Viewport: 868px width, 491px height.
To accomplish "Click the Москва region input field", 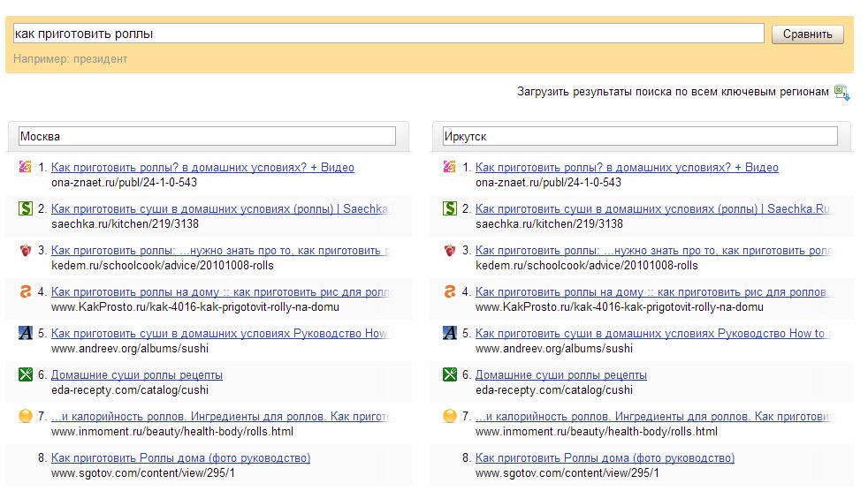I will 207,136.
